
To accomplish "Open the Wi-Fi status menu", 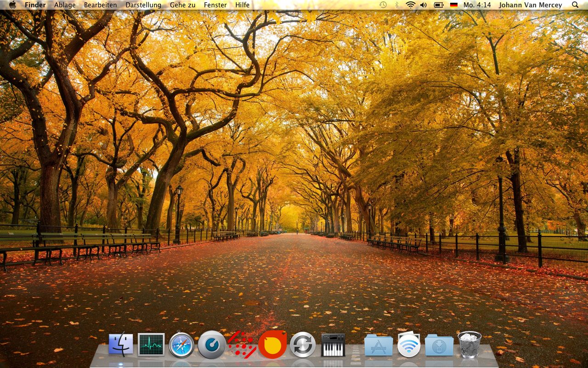I will (x=410, y=5).
